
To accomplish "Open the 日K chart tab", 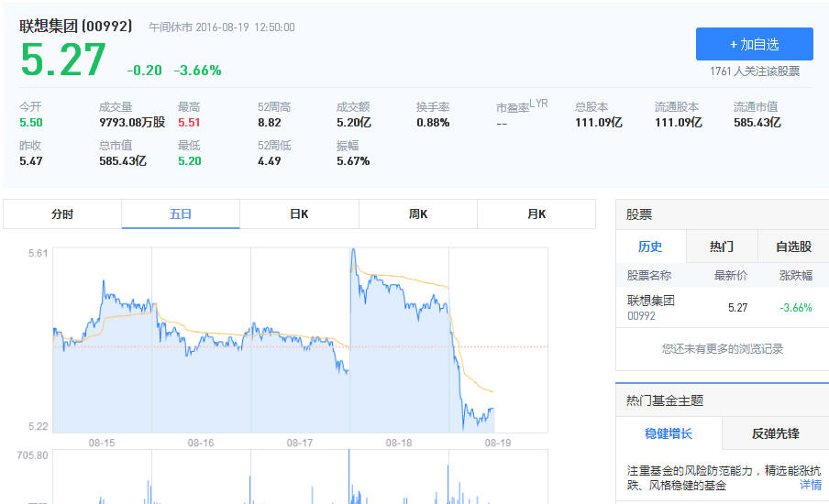I will 299,214.
